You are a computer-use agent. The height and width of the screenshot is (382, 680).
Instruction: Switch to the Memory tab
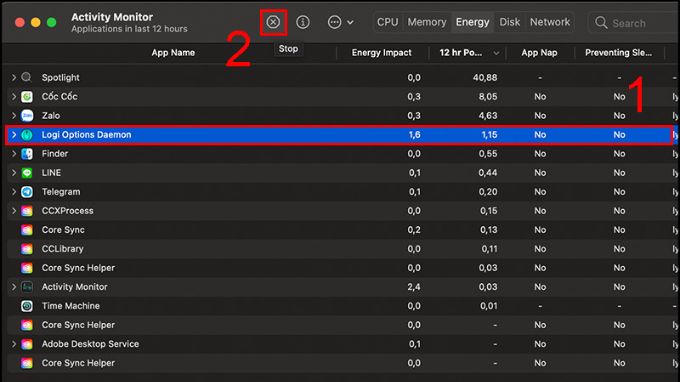[x=427, y=22]
